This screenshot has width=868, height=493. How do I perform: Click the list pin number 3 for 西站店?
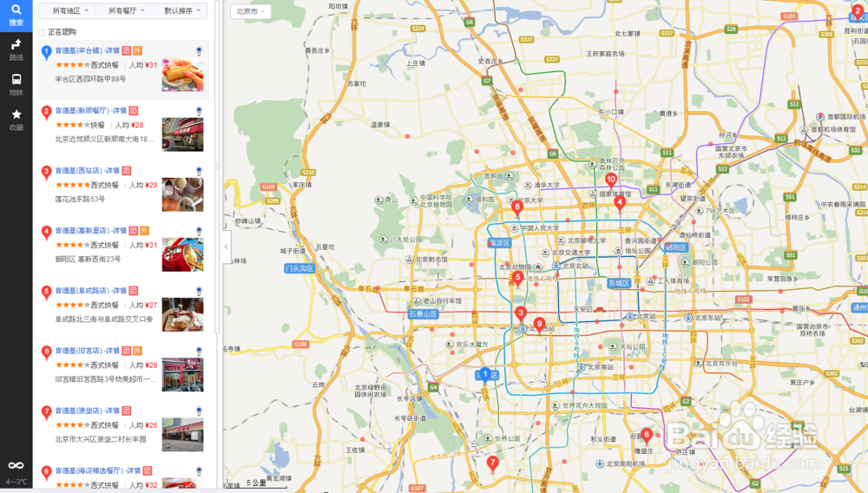pos(47,173)
